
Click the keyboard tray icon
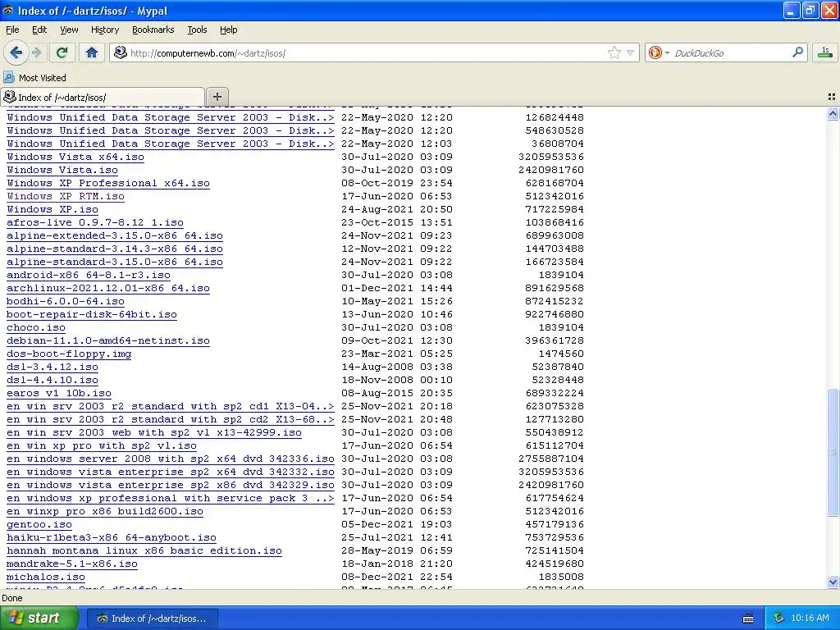(x=748, y=619)
